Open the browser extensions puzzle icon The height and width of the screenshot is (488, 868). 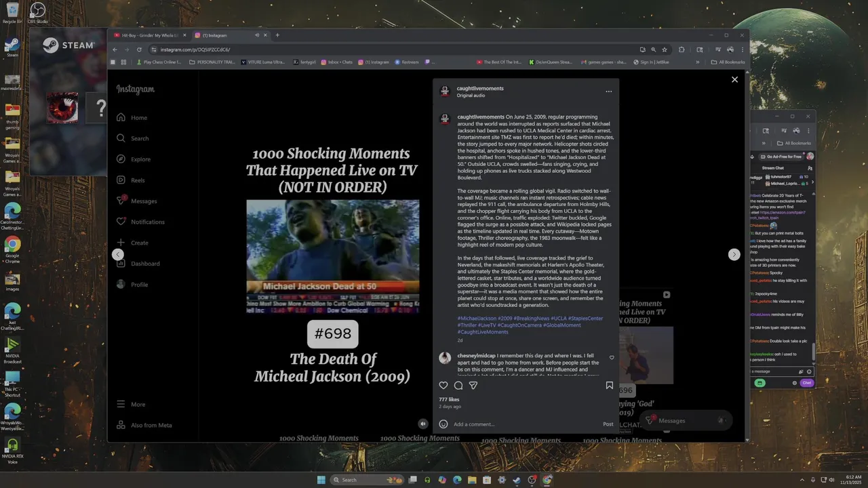coord(681,49)
